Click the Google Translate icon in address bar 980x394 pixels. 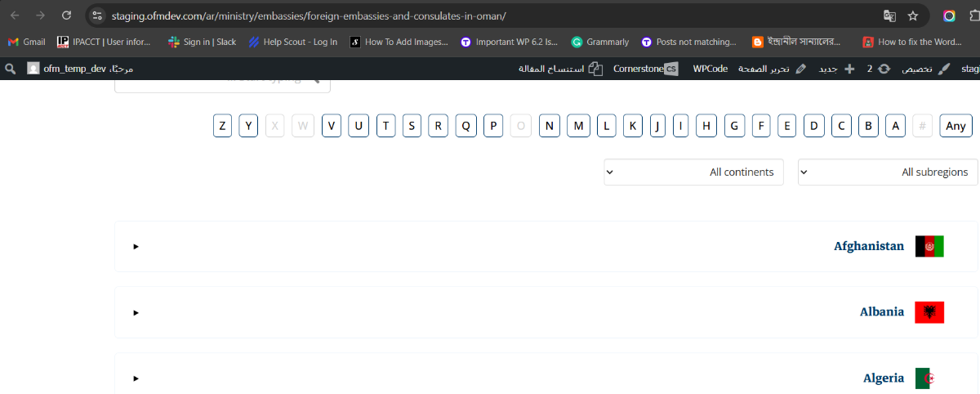889,16
